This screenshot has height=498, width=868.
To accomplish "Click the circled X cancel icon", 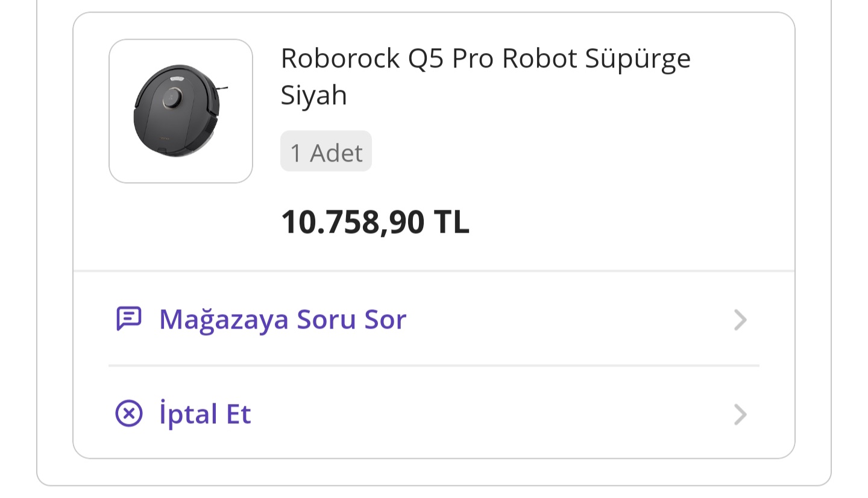I will [x=128, y=414].
